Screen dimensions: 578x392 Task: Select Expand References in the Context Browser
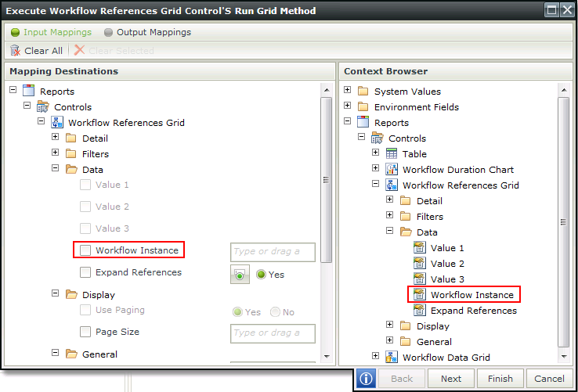(x=474, y=311)
